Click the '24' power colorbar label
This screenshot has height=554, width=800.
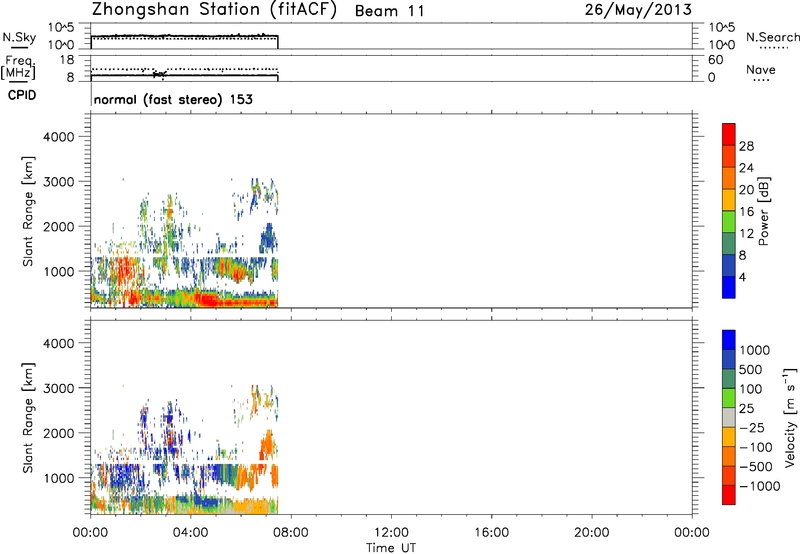pos(746,168)
